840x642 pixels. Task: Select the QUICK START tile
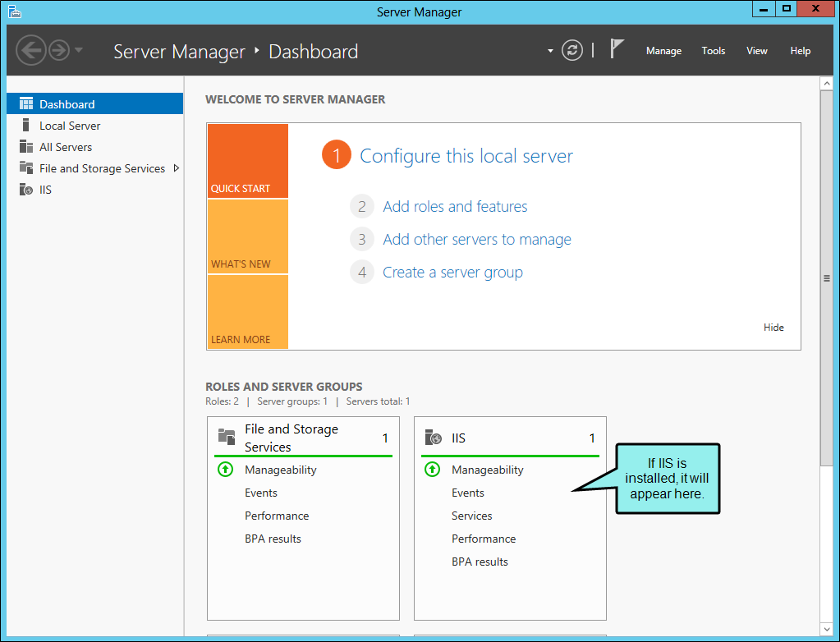click(x=247, y=161)
